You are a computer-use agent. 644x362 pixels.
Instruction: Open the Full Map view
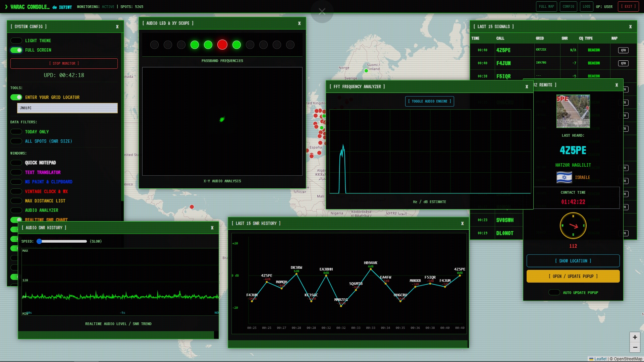(x=546, y=7)
